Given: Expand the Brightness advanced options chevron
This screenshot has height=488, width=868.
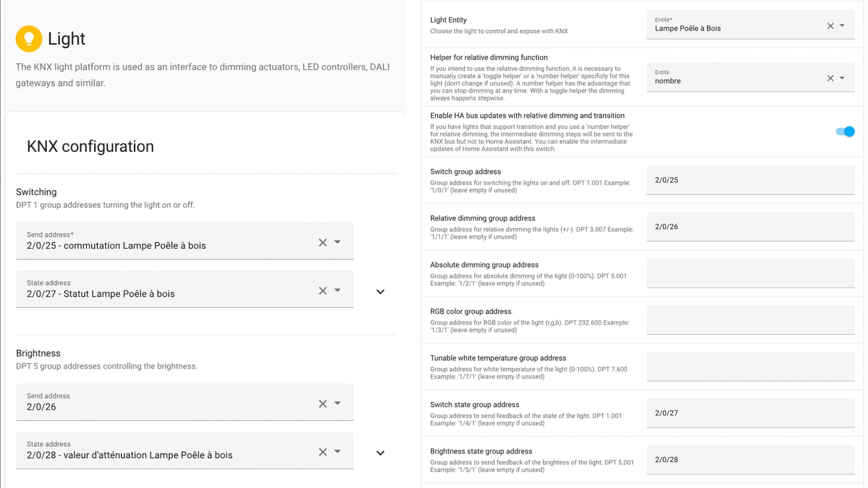Looking at the screenshot, I should click(380, 453).
